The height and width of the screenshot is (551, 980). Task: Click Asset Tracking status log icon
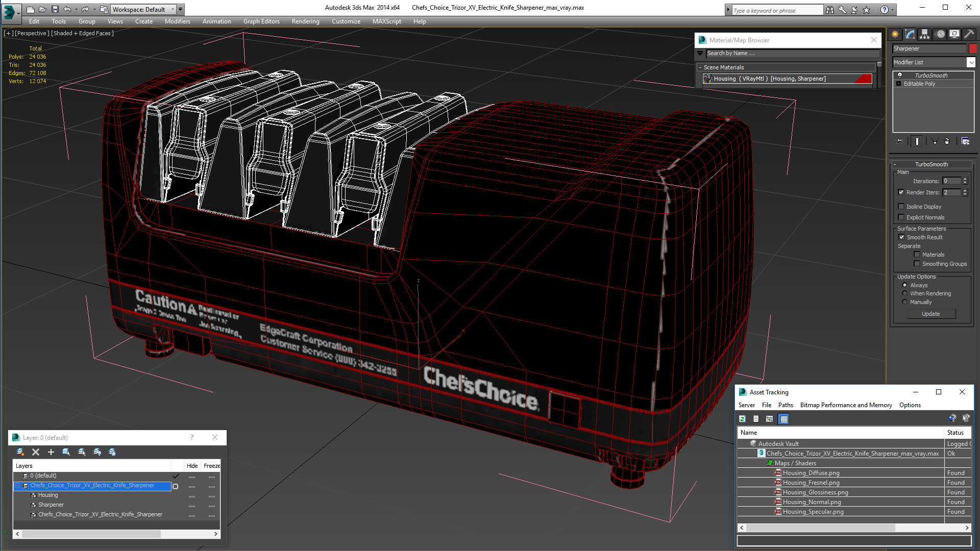click(756, 419)
